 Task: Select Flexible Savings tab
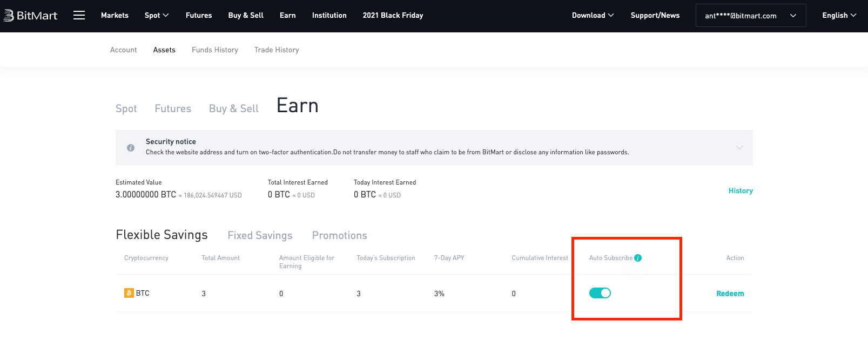pos(162,235)
